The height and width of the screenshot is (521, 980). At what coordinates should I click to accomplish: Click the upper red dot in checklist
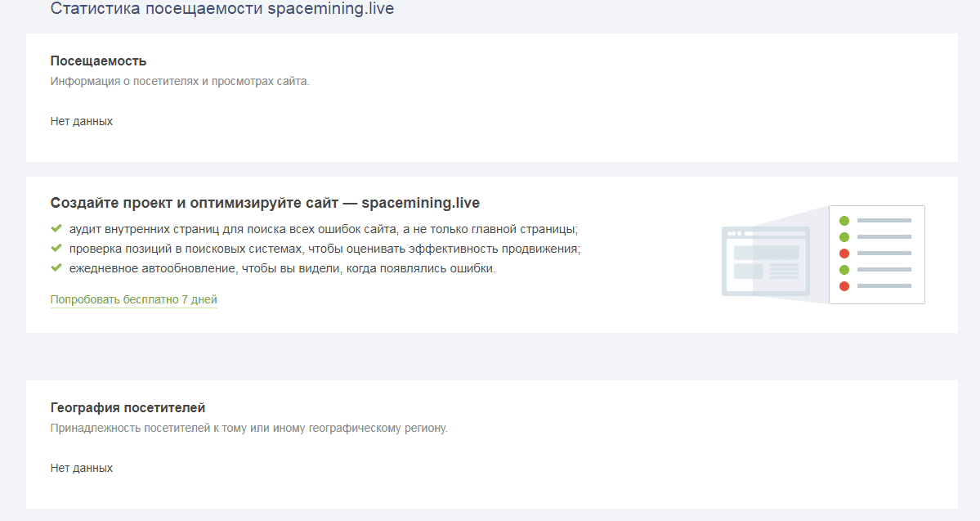tap(844, 254)
